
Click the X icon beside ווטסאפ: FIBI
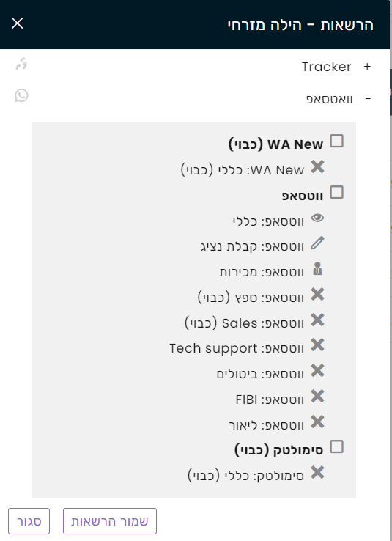(317, 396)
